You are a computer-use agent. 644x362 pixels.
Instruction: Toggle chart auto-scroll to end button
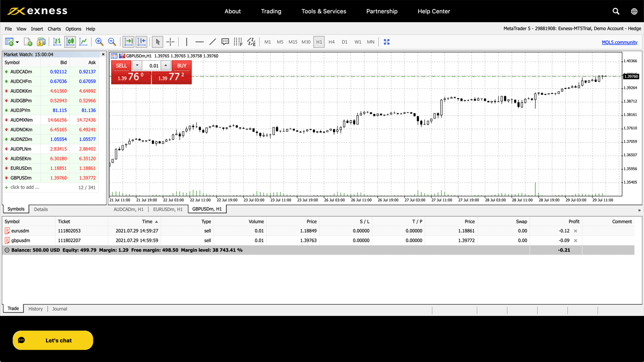tap(128, 42)
